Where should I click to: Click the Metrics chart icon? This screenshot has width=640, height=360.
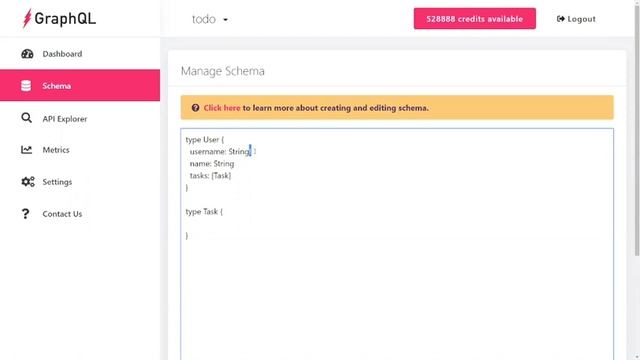[27, 150]
